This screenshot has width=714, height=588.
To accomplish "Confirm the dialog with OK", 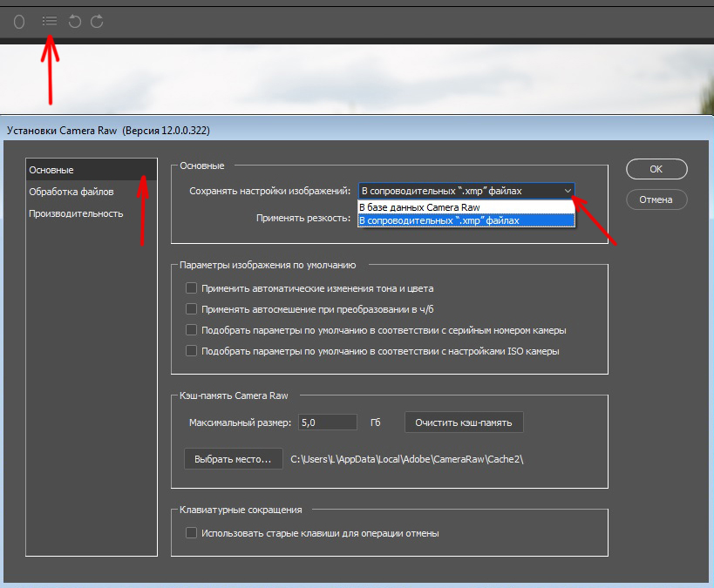I will coord(656,169).
